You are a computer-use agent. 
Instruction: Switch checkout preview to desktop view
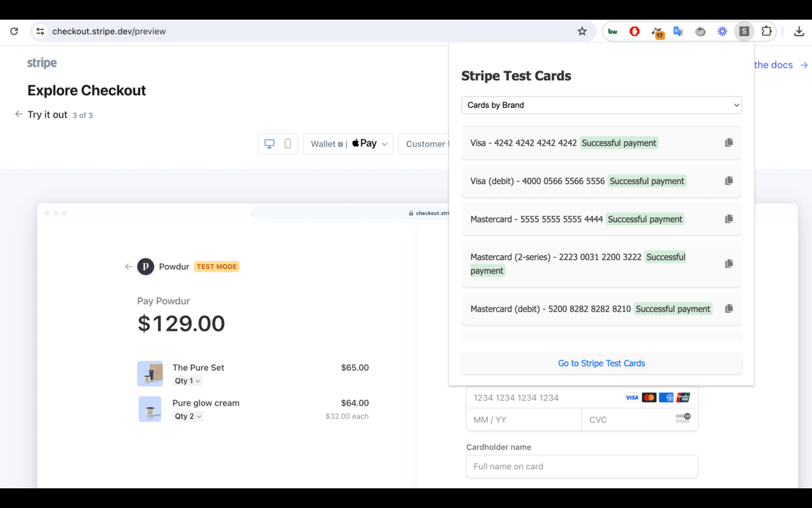[x=269, y=144]
